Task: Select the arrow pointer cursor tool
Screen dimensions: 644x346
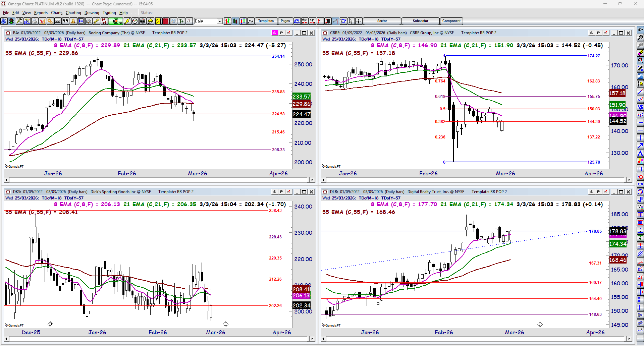Action: (x=351, y=21)
